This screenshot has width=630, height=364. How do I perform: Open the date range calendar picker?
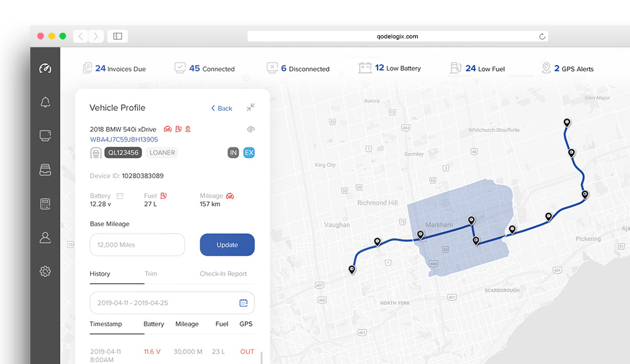(x=243, y=303)
